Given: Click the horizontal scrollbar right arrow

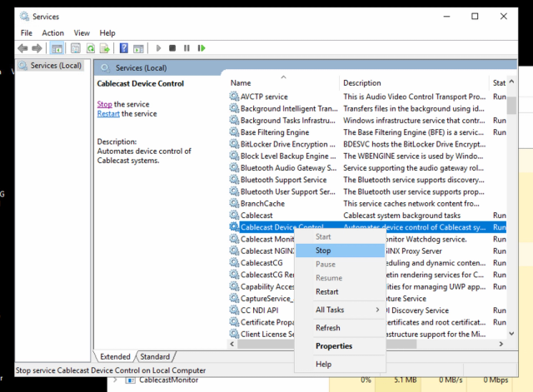Looking at the screenshot, I should (501, 344).
